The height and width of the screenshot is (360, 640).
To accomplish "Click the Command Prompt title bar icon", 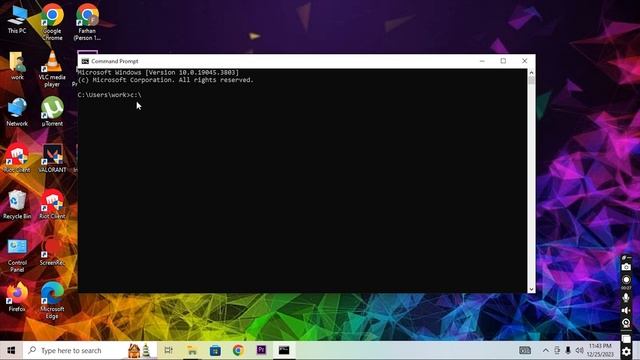I will (85, 61).
